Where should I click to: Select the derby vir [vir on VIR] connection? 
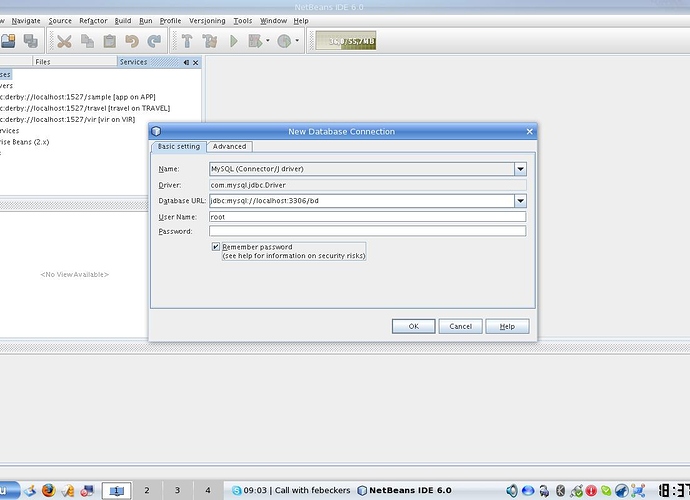tap(68, 119)
